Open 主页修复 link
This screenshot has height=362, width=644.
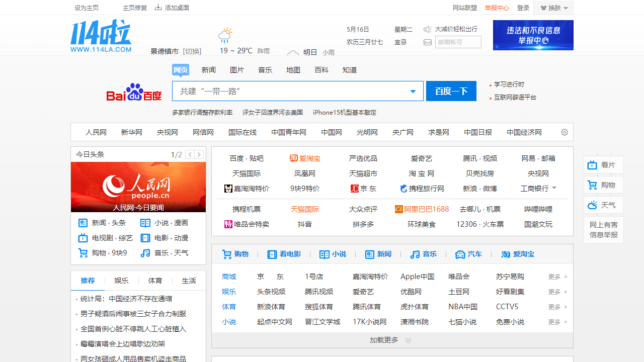[x=135, y=8]
